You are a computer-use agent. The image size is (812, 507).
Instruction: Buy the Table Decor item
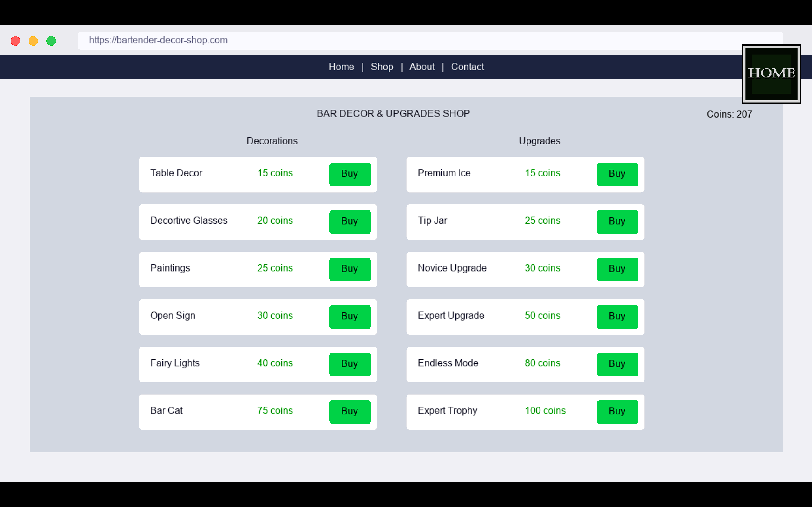350,174
